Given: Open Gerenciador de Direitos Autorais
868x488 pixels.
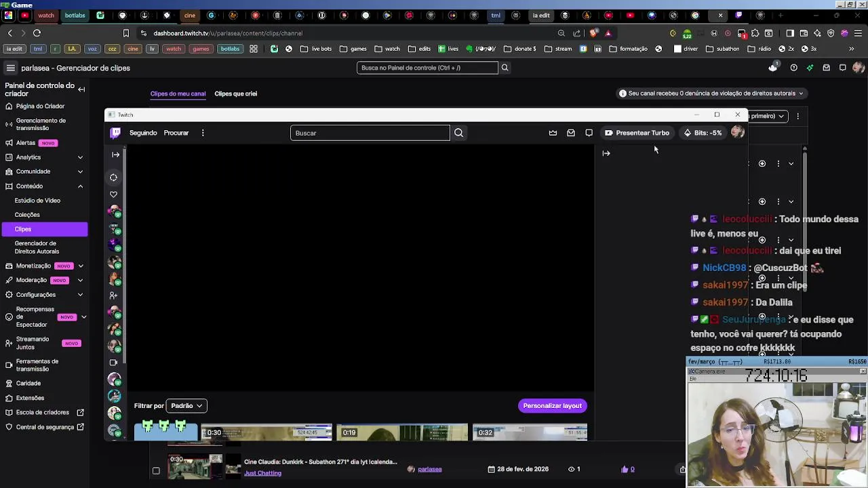Looking at the screenshot, I should pyautogui.click(x=37, y=247).
